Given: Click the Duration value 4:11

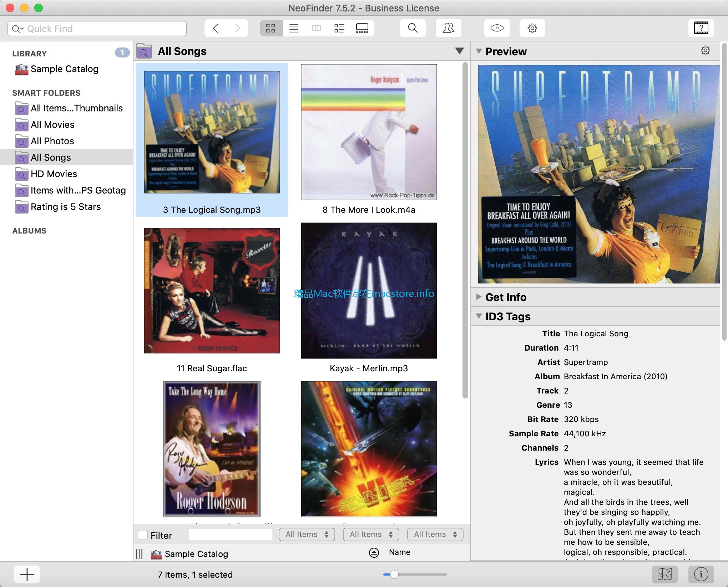Looking at the screenshot, I should tap(571, 348).
